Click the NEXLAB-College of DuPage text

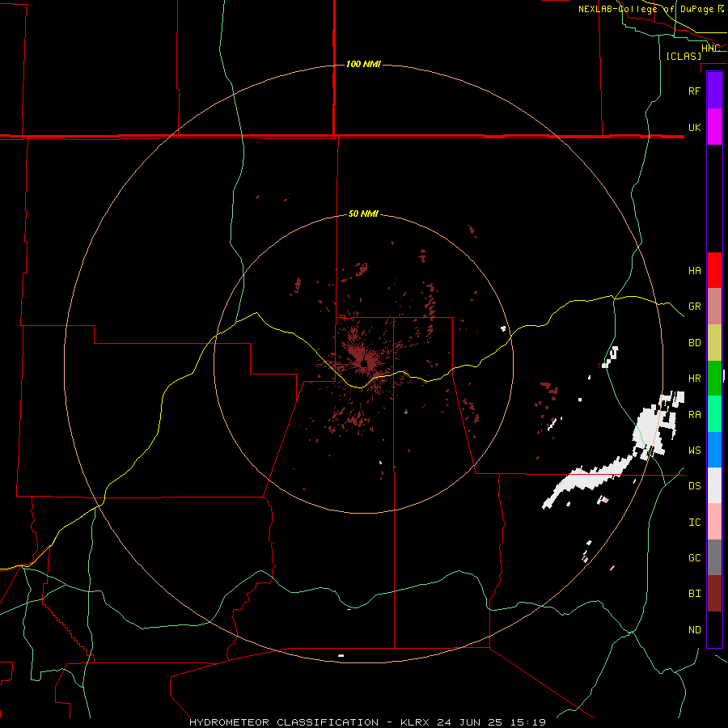[645, 9]
